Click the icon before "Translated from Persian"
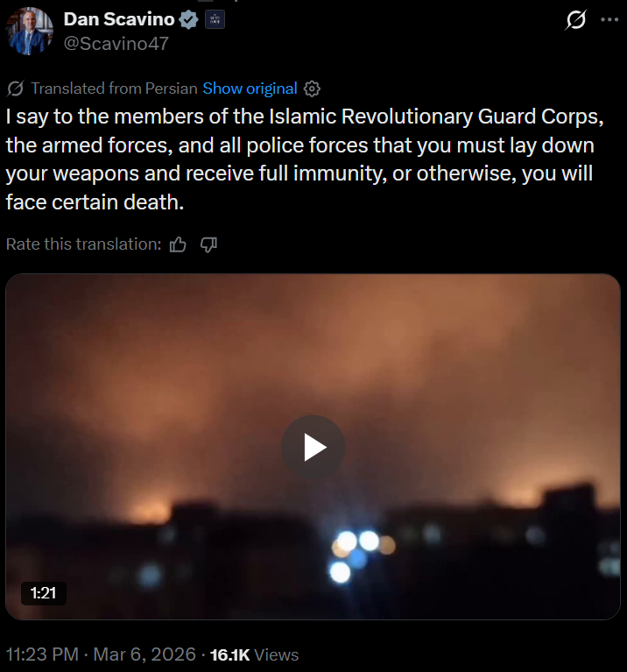Screen dimensions: 627x672 click(15, 88)
